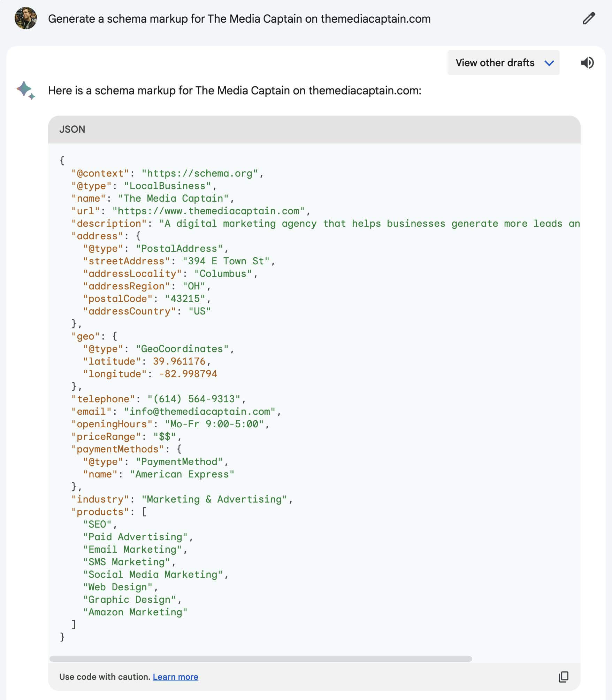This screenshot has height=700, width=612.
Task: Click the description line in the code
Action: pos(326,224)
